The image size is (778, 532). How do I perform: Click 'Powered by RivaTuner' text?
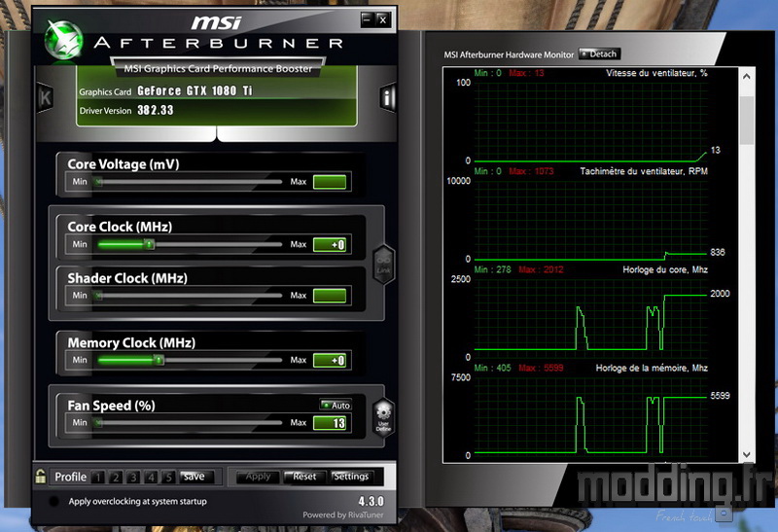click(343, 515)
